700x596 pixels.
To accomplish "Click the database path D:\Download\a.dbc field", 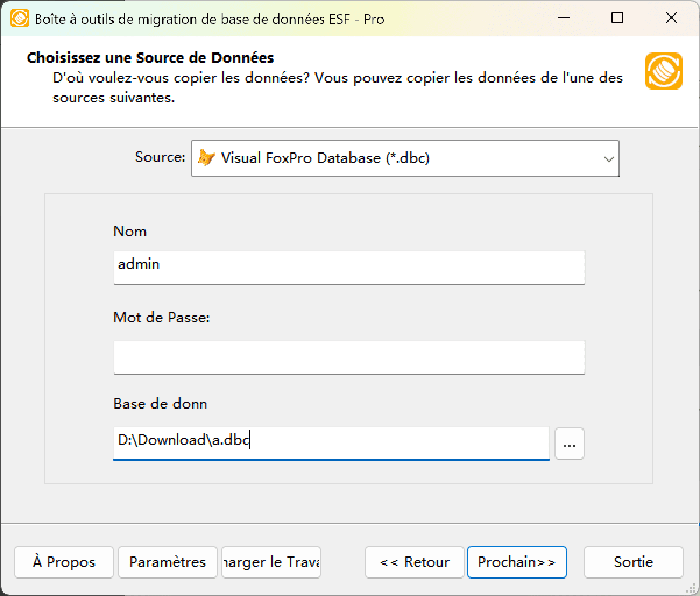I will point(331,443).
